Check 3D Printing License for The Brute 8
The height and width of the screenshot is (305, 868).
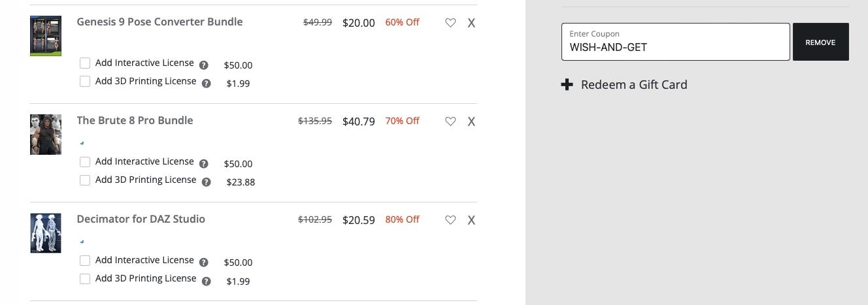click(85, 180)
